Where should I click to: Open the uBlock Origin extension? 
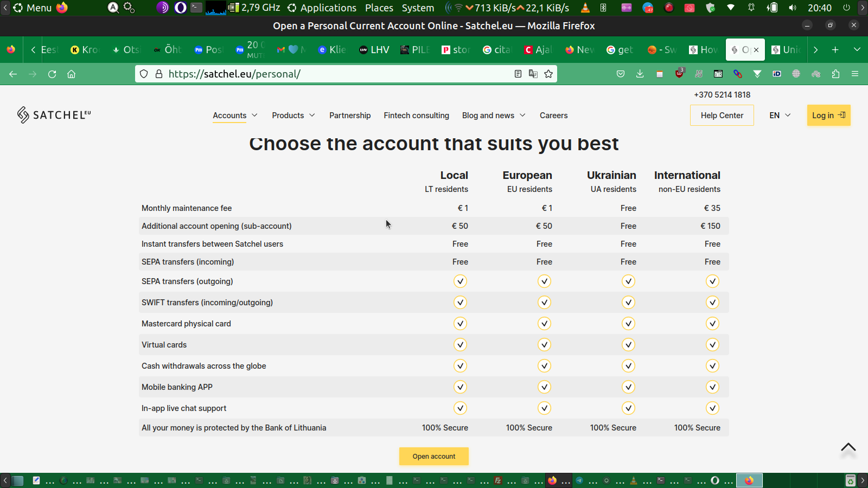(679, 74)
